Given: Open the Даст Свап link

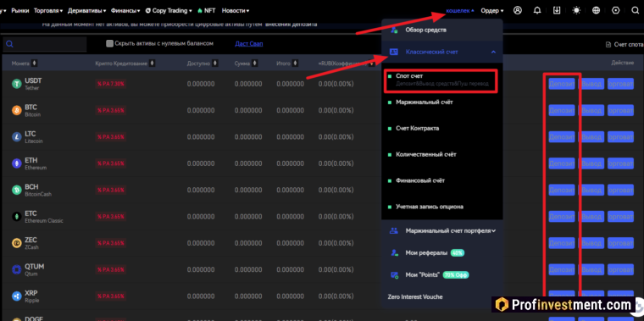Looking at the screenshot, I should click(x=249, y=43).
